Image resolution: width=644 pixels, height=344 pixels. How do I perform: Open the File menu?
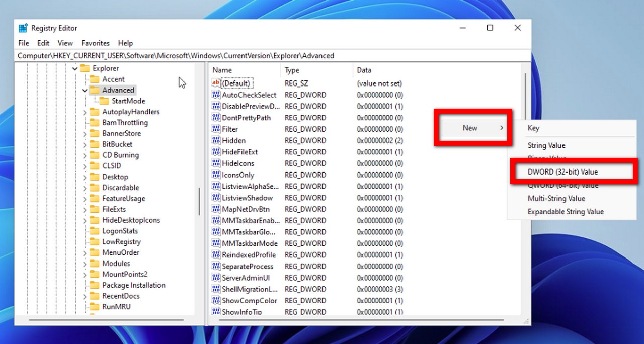click(x=24, y=43)
